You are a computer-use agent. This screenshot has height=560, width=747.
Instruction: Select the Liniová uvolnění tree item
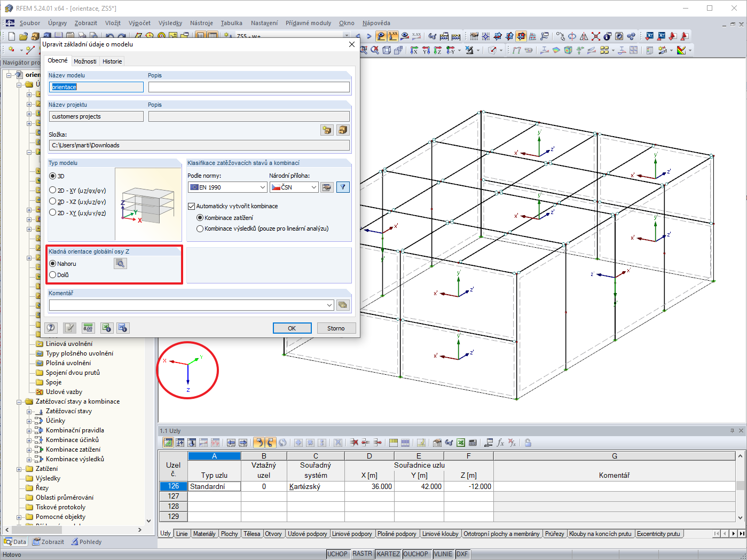[x=69, y=344]
